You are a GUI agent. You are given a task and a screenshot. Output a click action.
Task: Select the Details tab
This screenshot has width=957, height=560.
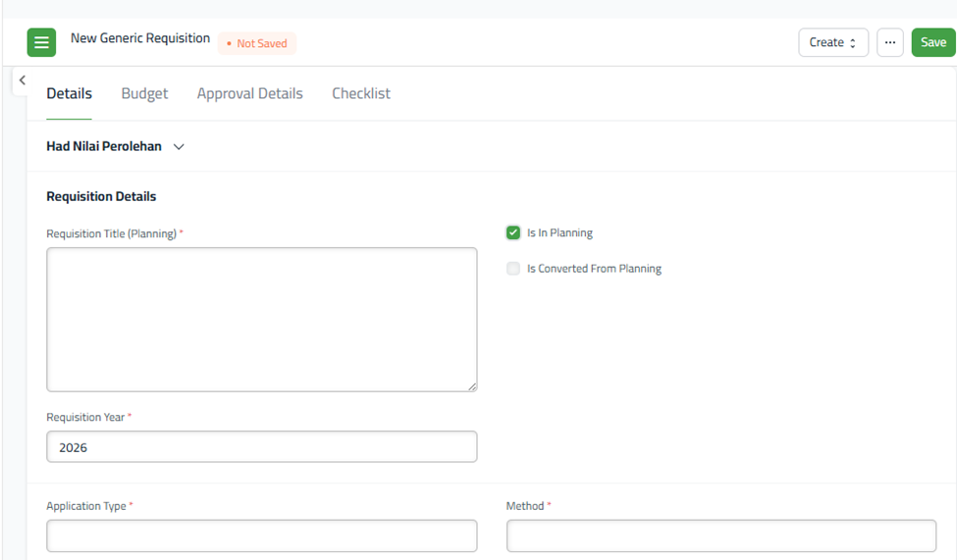(x=69, y=94)
